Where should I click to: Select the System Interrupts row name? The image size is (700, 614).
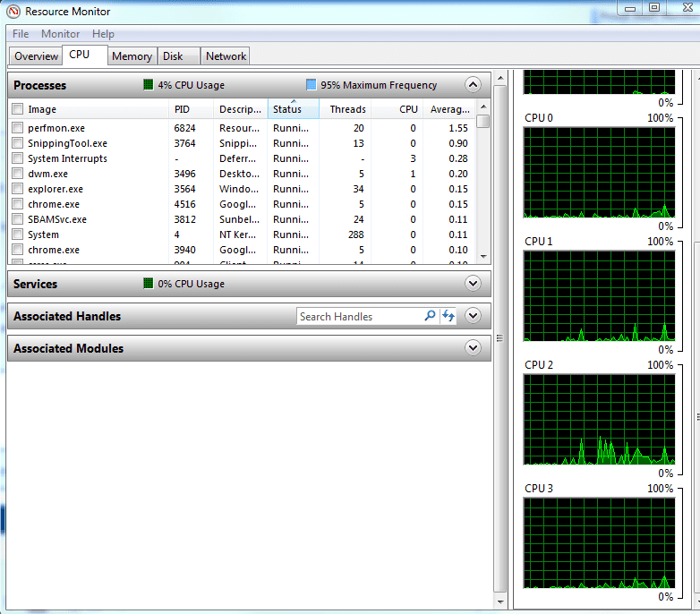tap(67, 158)
